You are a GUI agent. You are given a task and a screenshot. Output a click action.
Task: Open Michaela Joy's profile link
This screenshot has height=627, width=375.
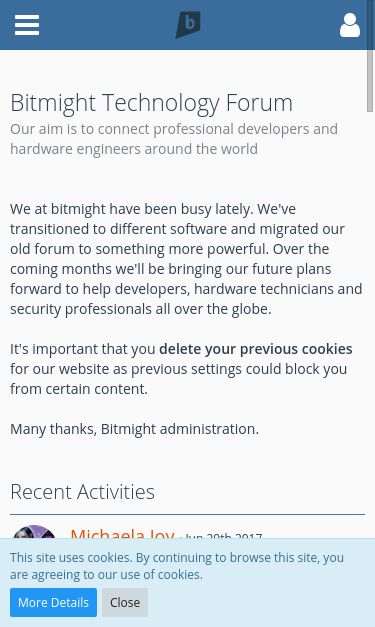click(122, 533)
